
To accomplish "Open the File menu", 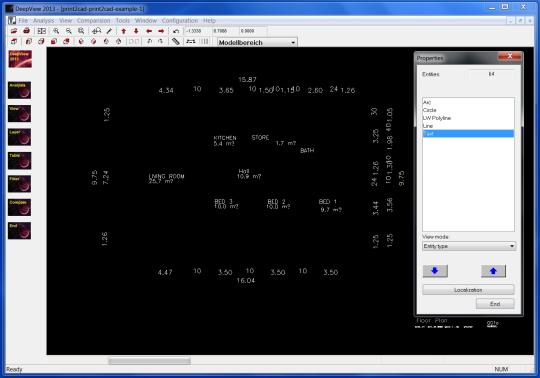I will click(x=23, y=21).
